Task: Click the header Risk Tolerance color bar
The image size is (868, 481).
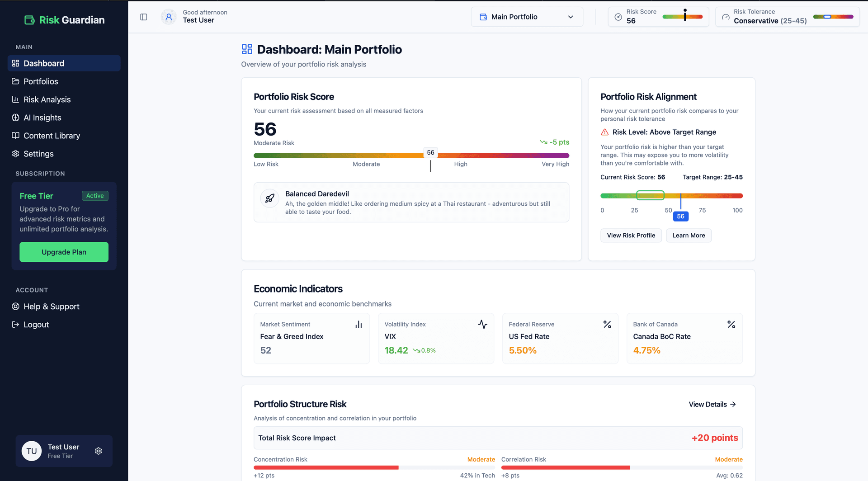Action: (833, 17)
